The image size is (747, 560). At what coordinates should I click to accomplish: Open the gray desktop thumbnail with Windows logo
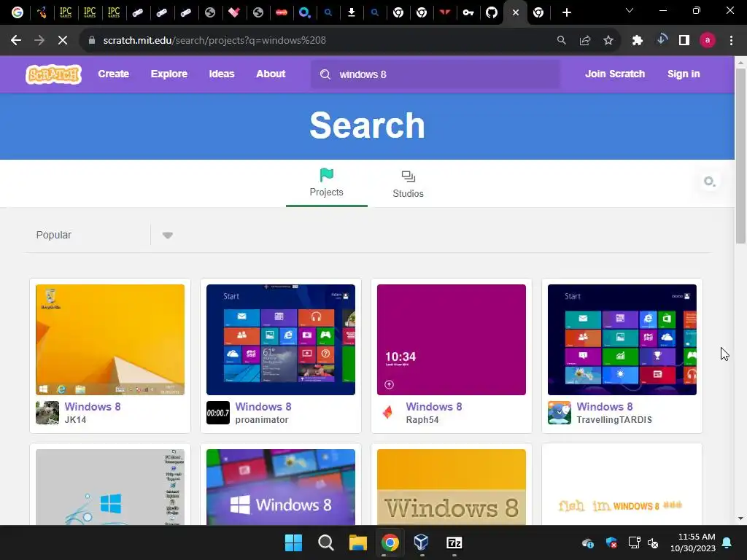coord(110,487)
